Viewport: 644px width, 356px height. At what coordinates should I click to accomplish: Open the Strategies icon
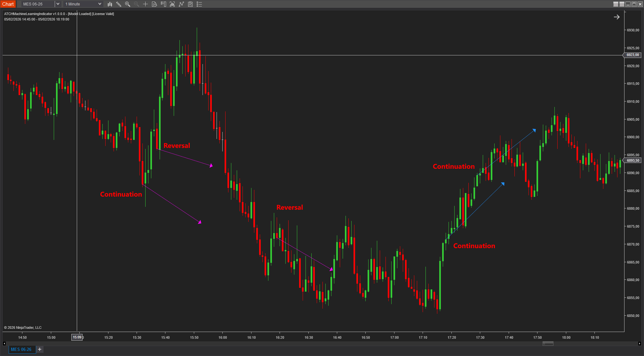190,4
